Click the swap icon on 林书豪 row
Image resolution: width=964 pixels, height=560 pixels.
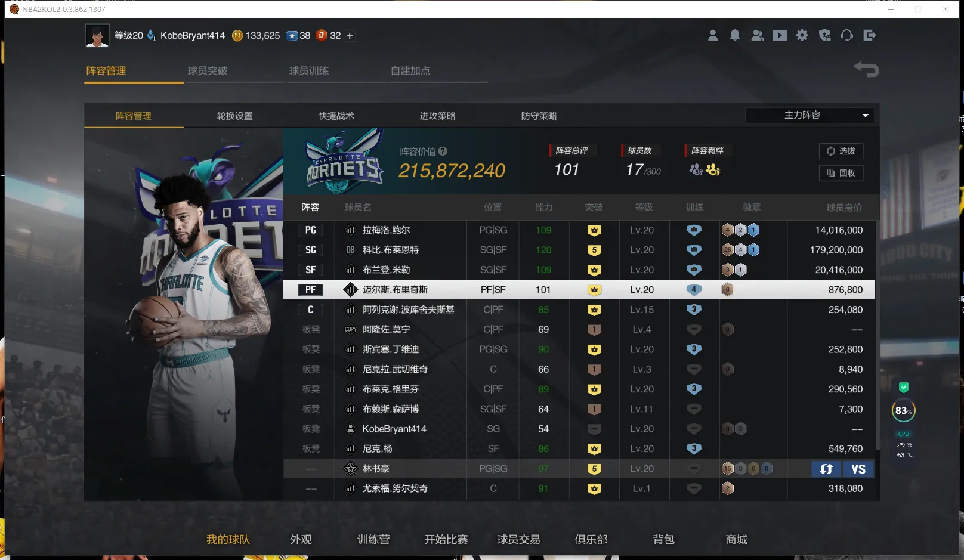pyautogui.click(x=826, y=469)
